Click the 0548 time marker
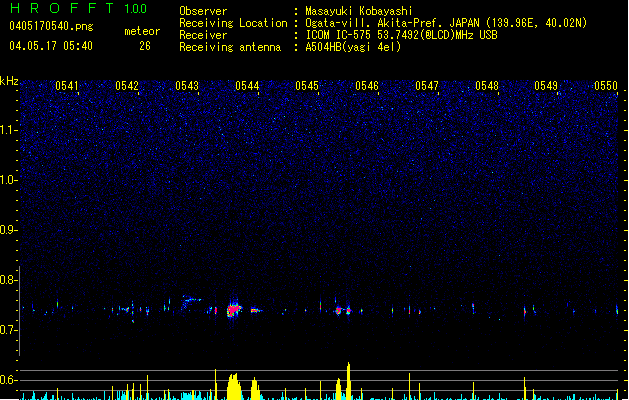Screen dimensions: 629x400 pos(487,86)
